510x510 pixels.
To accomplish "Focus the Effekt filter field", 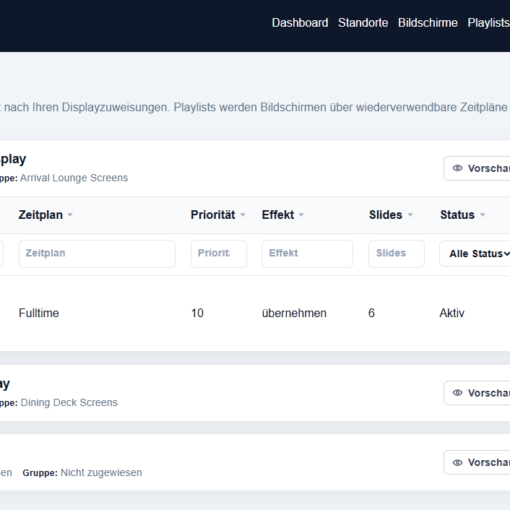I will pyautogui.click(x=307, y=254).
